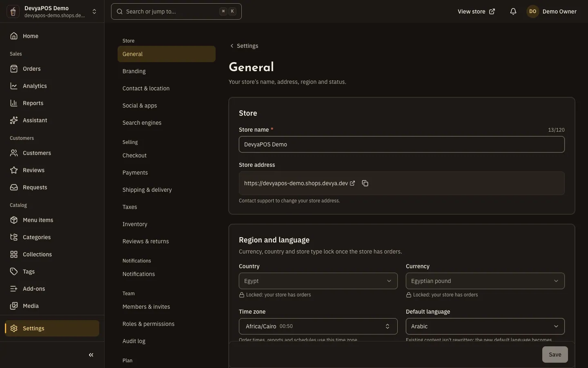Click the Add-ons list-plus icon
588x368 pixels.
(x=14, y=289)
